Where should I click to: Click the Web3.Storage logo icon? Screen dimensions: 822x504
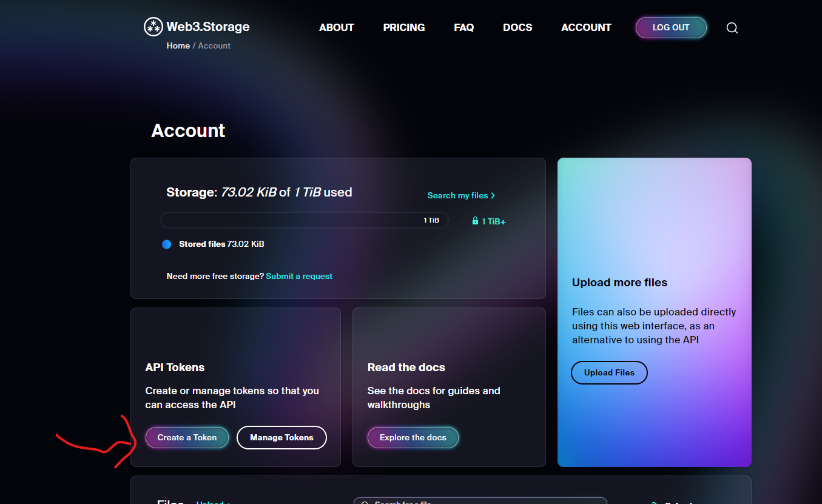(153, 27)
